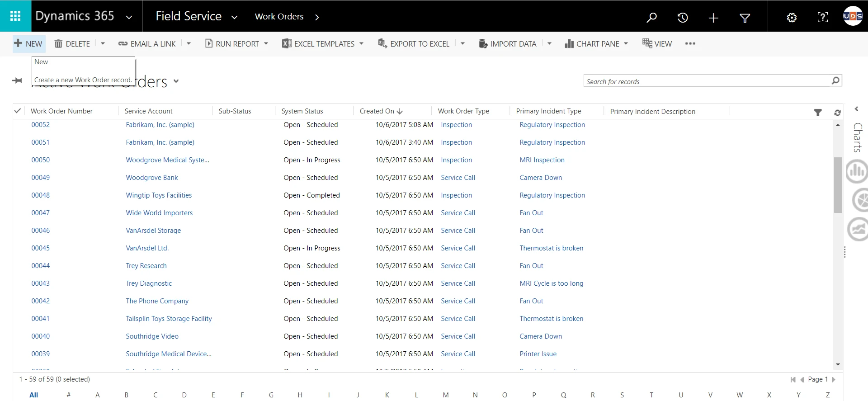Click EMAIL A LINK command
The height and width of the screenshot is (401, 868).
(147, 44)
